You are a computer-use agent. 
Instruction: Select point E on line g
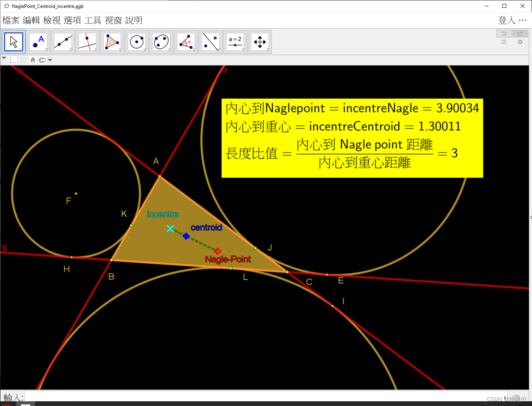coord(327,275)
